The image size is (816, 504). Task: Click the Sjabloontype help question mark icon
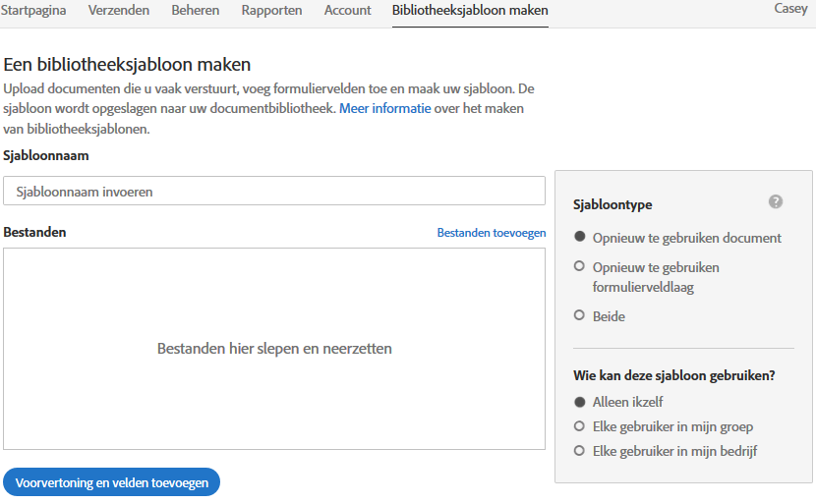click(776, 201)
